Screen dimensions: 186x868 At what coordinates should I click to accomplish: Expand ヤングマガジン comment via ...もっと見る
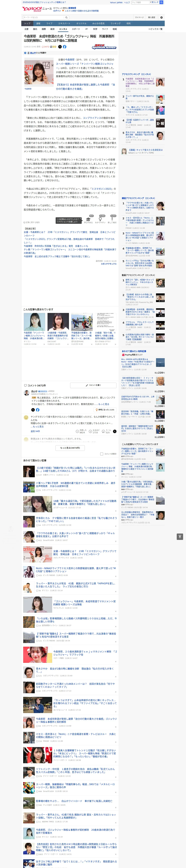[37, 427]
